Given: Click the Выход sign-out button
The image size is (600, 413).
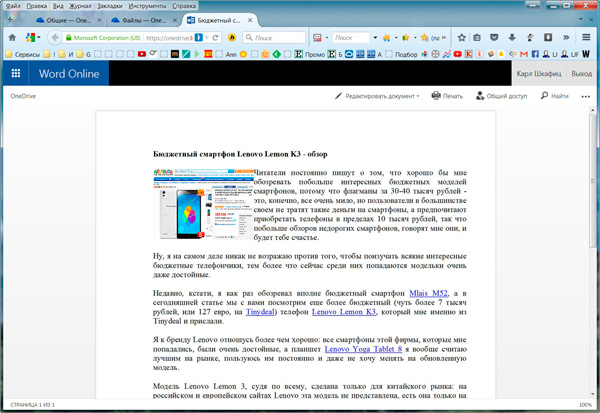Looking at the screenshot, I should point(581,73).
